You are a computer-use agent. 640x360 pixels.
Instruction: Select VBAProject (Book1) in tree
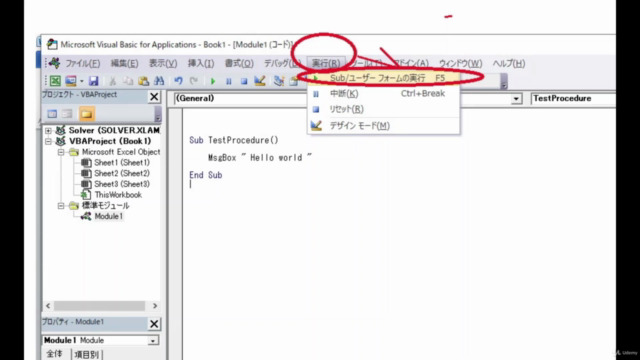click(110, 141)
